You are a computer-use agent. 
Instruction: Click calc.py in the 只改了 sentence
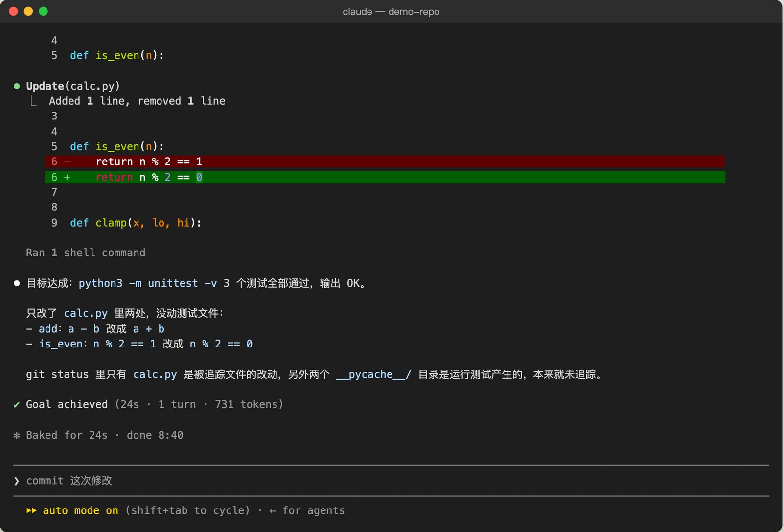[x=86, y=313]
